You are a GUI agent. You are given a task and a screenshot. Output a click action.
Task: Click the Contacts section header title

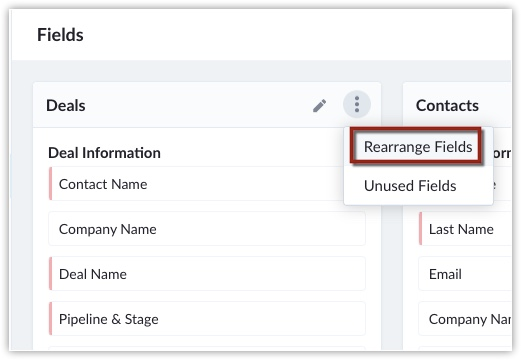pyautogui.click(x=447, y=106)
